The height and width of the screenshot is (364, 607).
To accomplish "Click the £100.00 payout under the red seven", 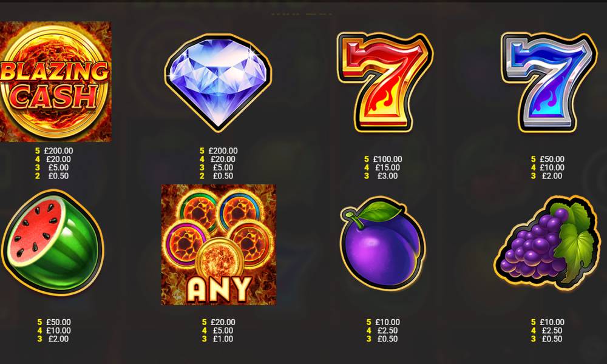I will click(x=387, y=160).
